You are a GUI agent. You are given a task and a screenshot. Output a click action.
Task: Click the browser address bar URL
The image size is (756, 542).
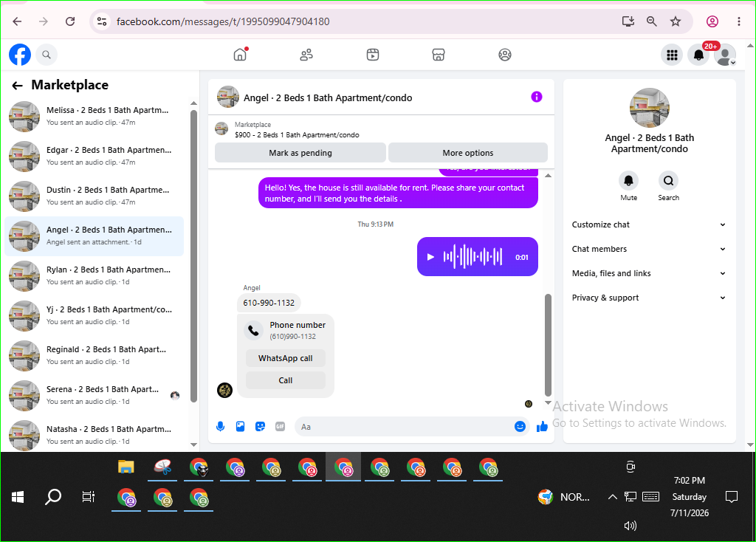223,21
